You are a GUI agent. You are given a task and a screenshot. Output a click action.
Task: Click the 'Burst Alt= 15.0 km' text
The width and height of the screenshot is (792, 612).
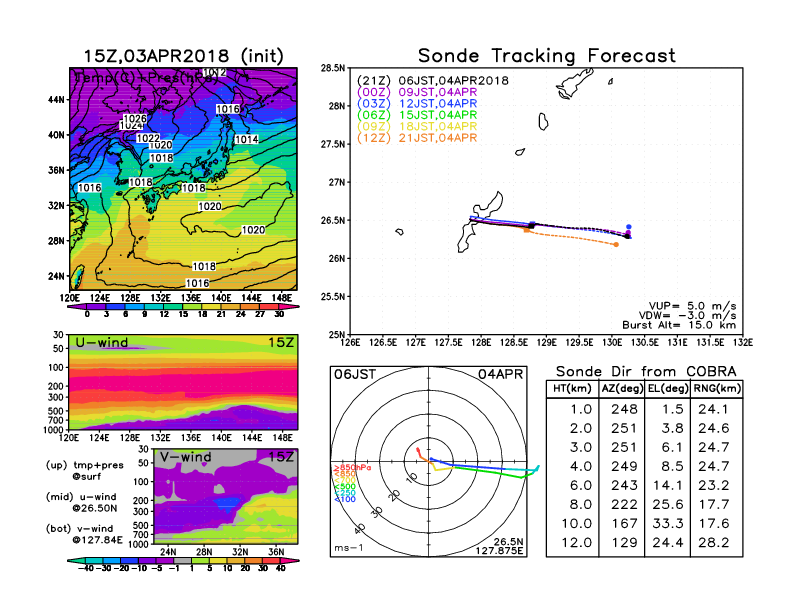tap(679, 325)
